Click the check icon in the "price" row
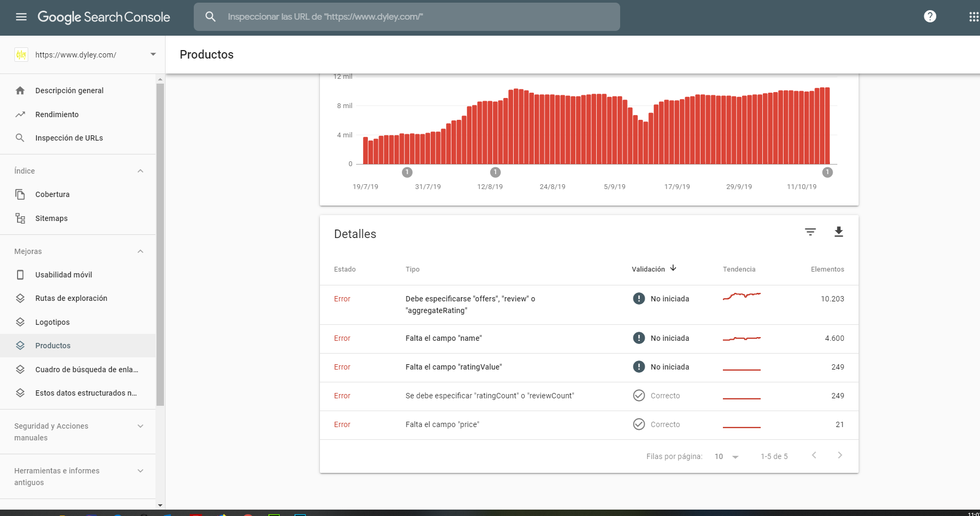 click(639, 424)
